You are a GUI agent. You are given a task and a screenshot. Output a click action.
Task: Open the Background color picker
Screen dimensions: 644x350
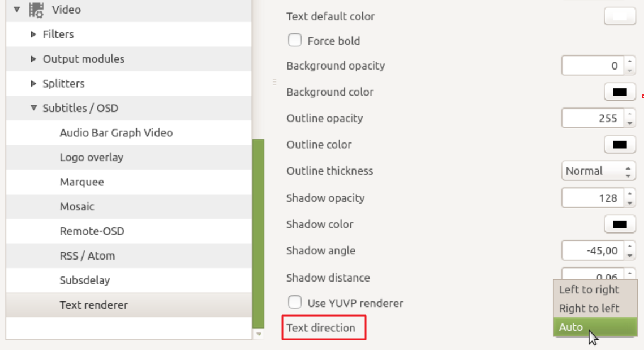tap(620, 92)
